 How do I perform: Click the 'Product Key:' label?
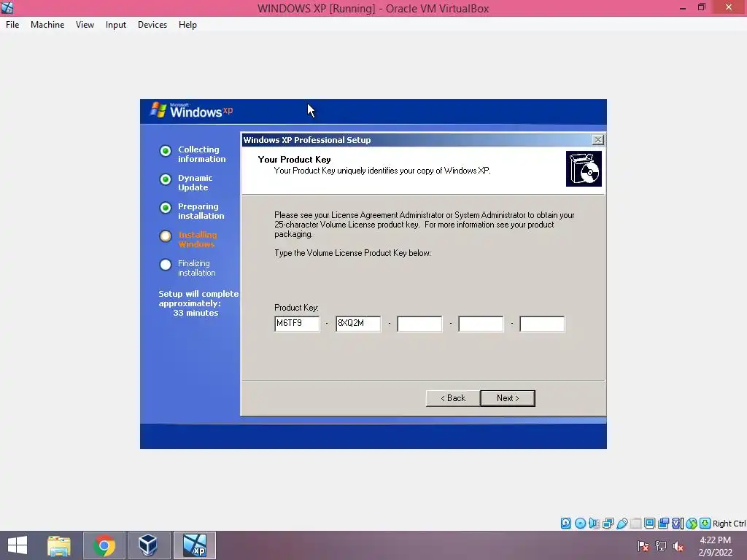(296, 308)
